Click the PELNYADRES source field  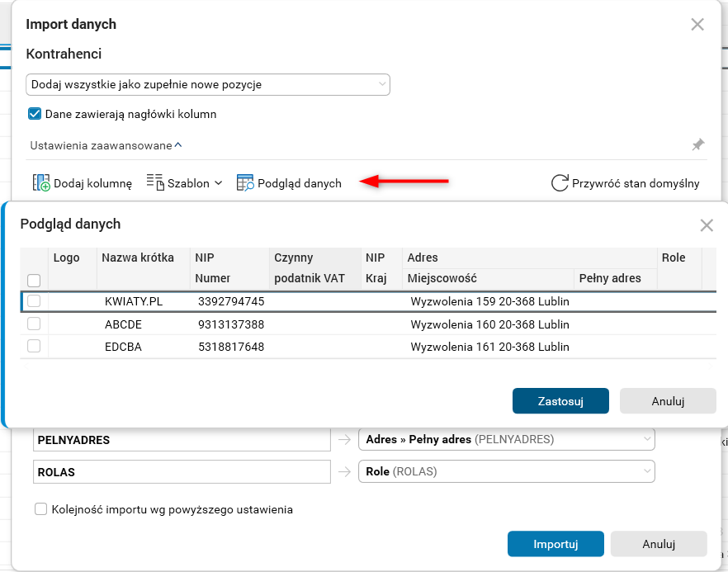[x=182, y=440]
